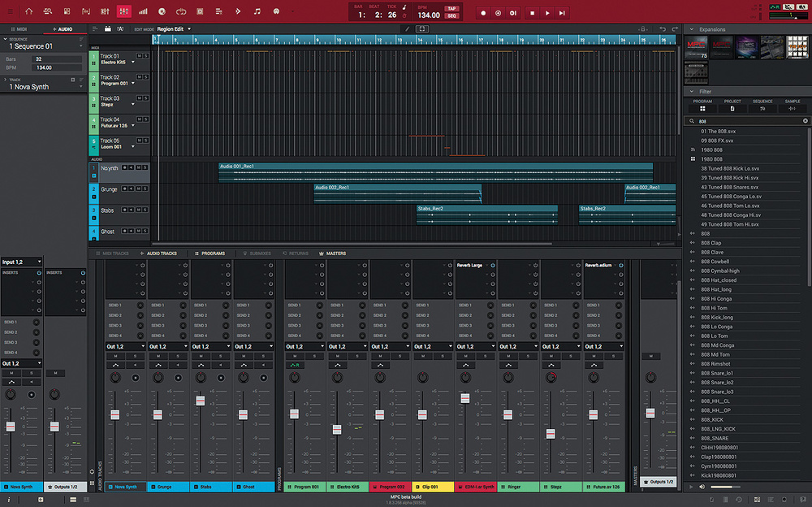Select the Electro Kit5 channel label
The width and height of the screenshot is (812, 507).
click(x=348, y=487)
